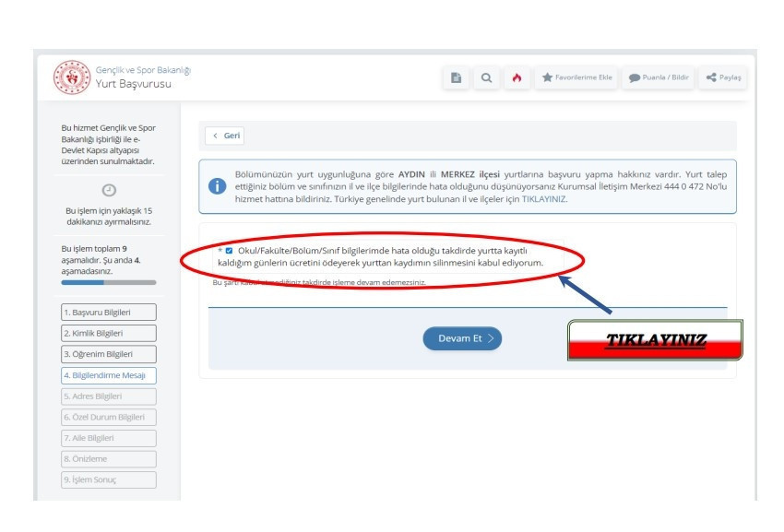Click the Gençlik ve Spor Bakanlığı logo

point(72,77)
